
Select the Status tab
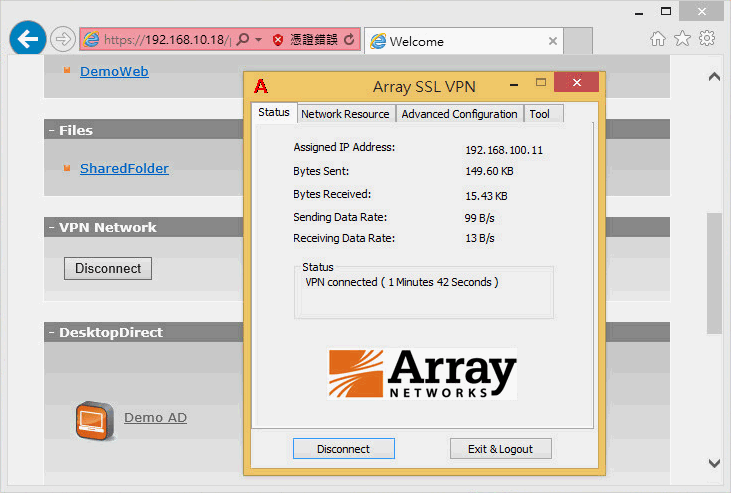[274, 112]
